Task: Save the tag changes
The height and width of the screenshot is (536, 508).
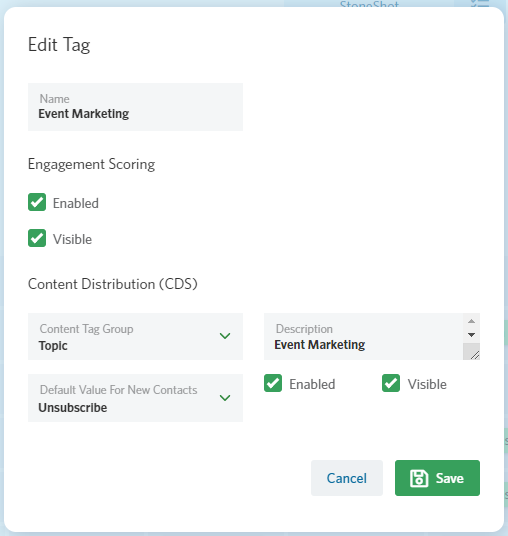Action: pos(437,478)
